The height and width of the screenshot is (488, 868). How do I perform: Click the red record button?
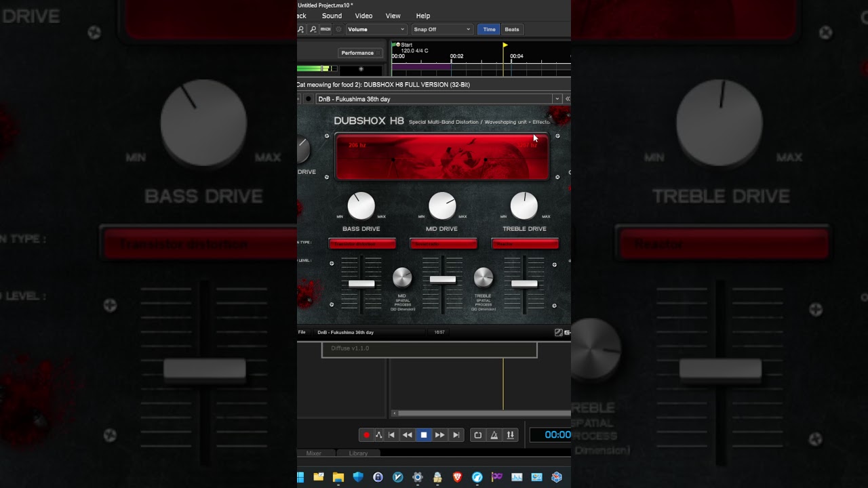click(366, 435)
